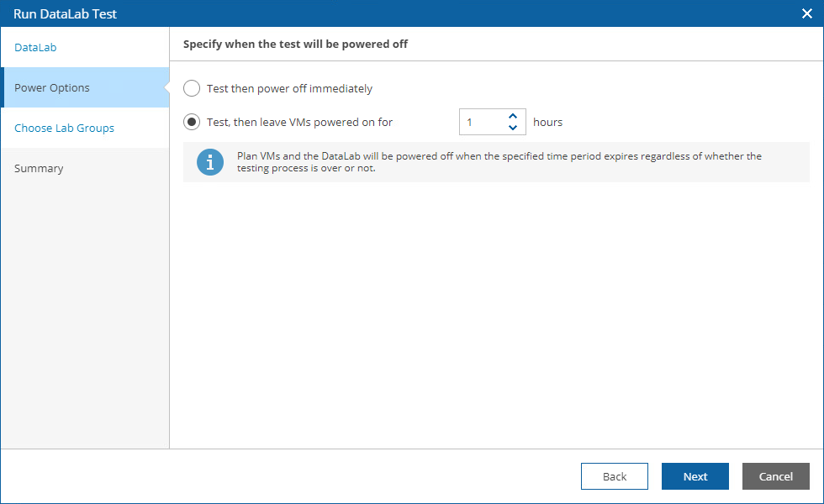Go to the Summary step
The image size is (824, 504).
tap(39, 168)
